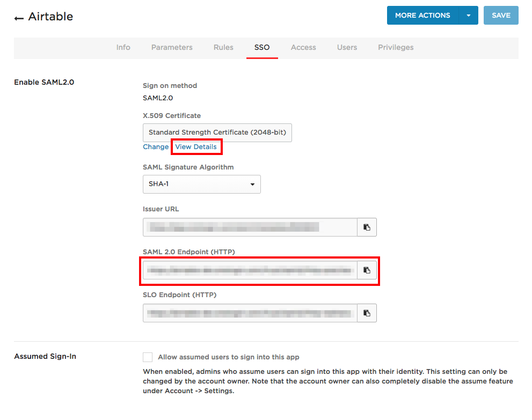
Task: Switch to the Access tab
Action: point(303,47)
